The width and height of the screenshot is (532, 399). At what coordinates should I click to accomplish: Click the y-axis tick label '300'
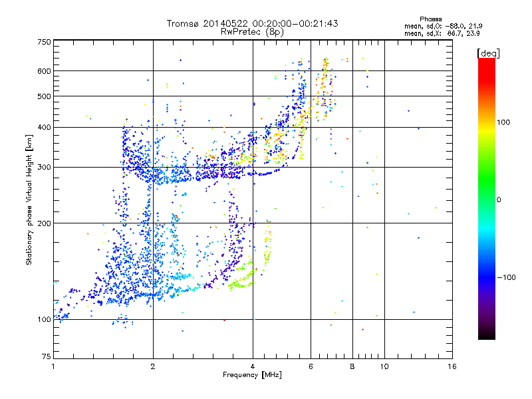[x=44, y=168]
